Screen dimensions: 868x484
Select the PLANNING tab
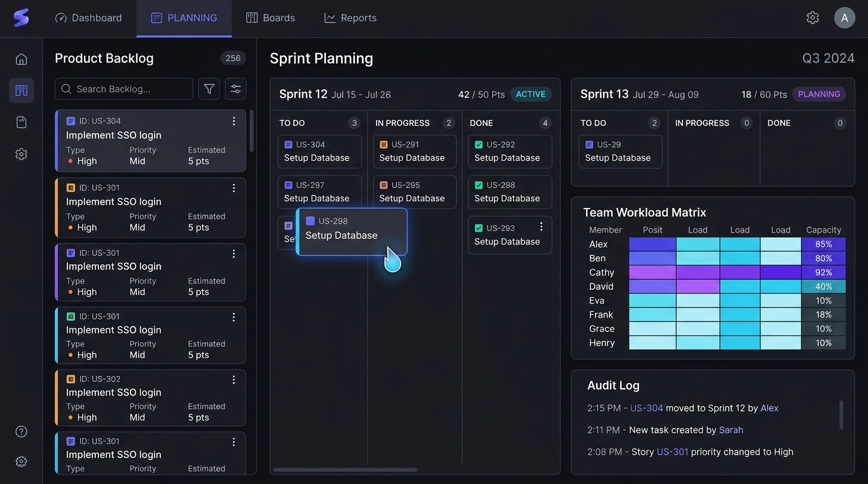click(x=184, y=18)
